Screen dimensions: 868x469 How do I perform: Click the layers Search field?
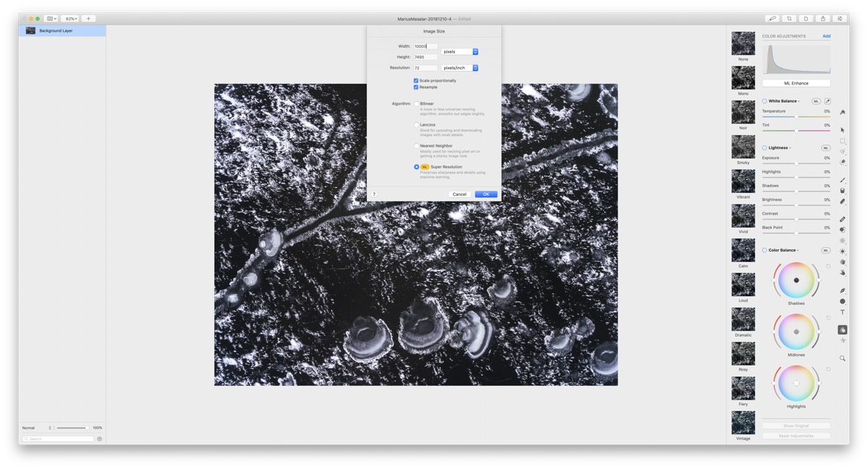tap(58, 439)
